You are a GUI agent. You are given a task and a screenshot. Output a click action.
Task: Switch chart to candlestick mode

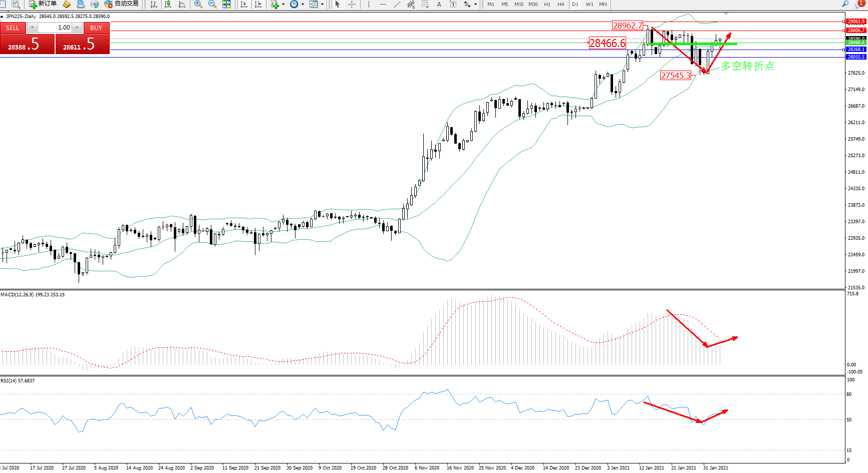coord(168,4)
